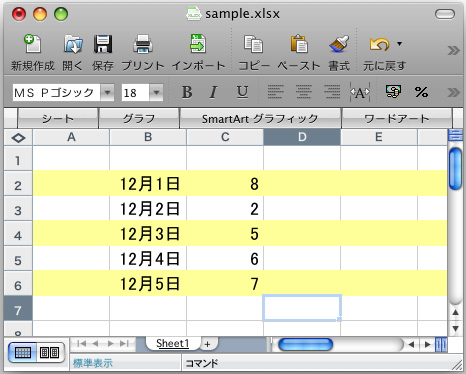Select column A header
The width and height of the screenshot is (466, 374).
(71, 137)
